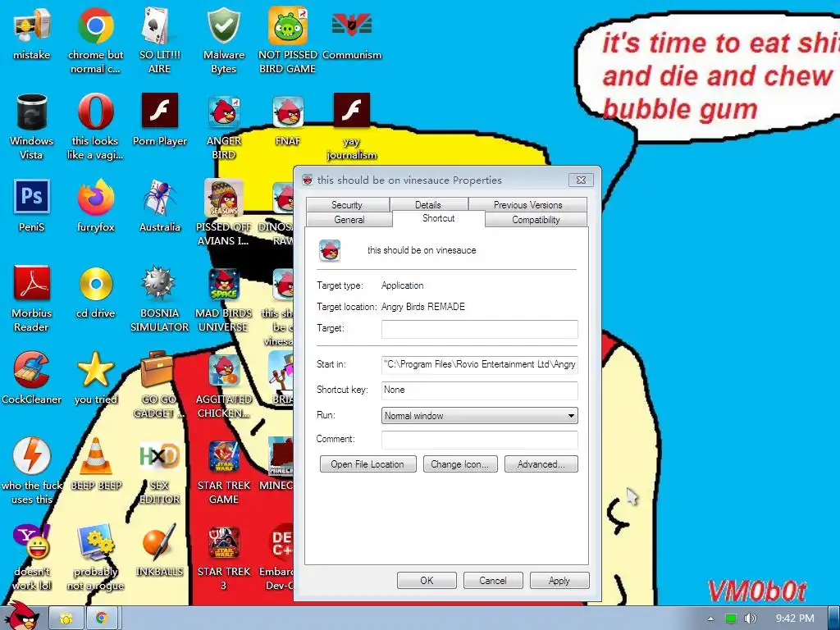Select the "doesn't work lol" Yahoo icon
Viewport: 840px width, 630px height.
(x=32, y=557)
